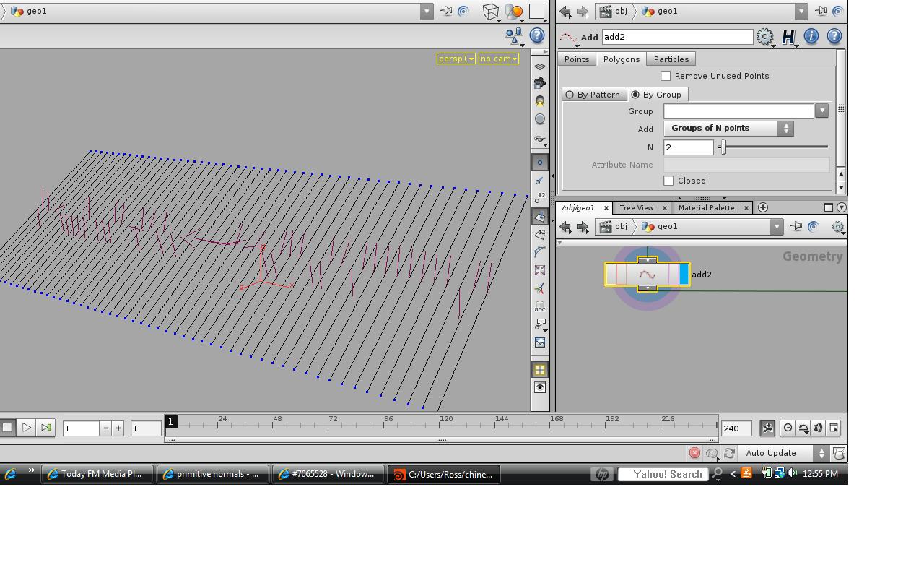Open the Groups of N points dropdown

(728, 129)
